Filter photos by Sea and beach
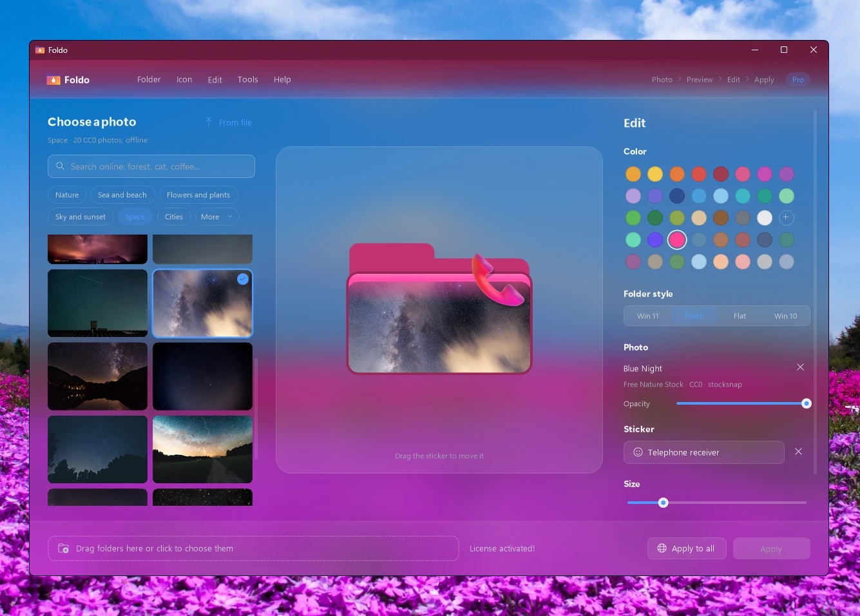 [x=122, y=195]
